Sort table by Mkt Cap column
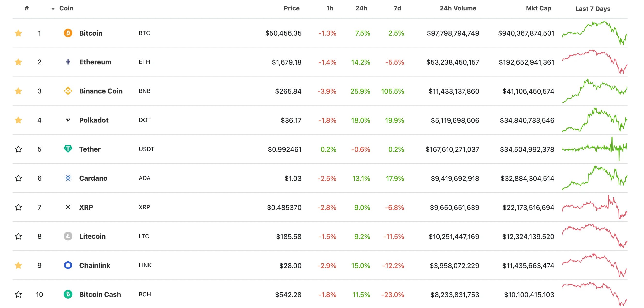644x308 pixels. point(538,8)
